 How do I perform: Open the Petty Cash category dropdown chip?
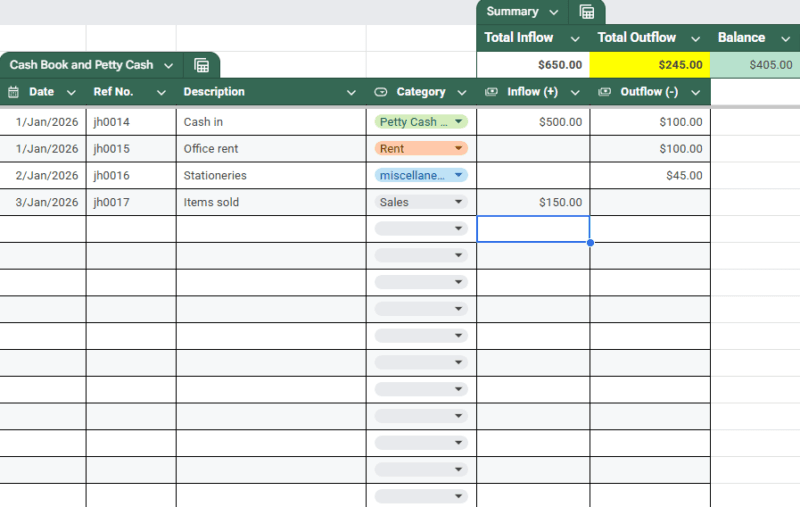tap(421, 121)
